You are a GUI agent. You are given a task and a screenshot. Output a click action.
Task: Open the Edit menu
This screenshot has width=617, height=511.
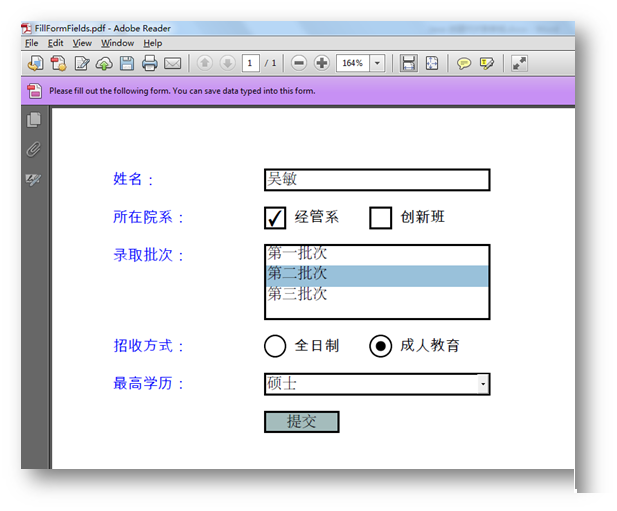(x=55, y=43)
